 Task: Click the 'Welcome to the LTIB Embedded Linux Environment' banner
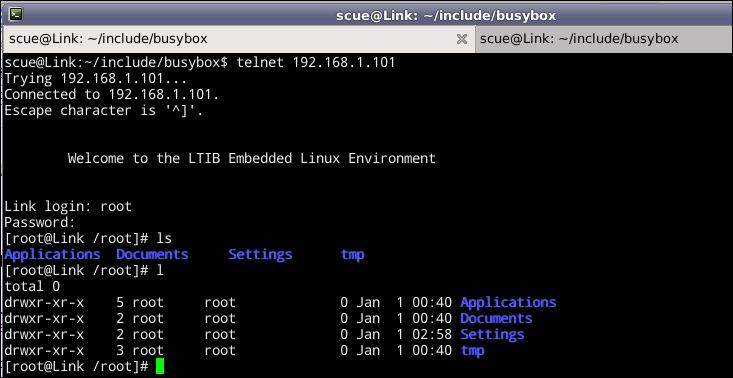click(252, 158)
